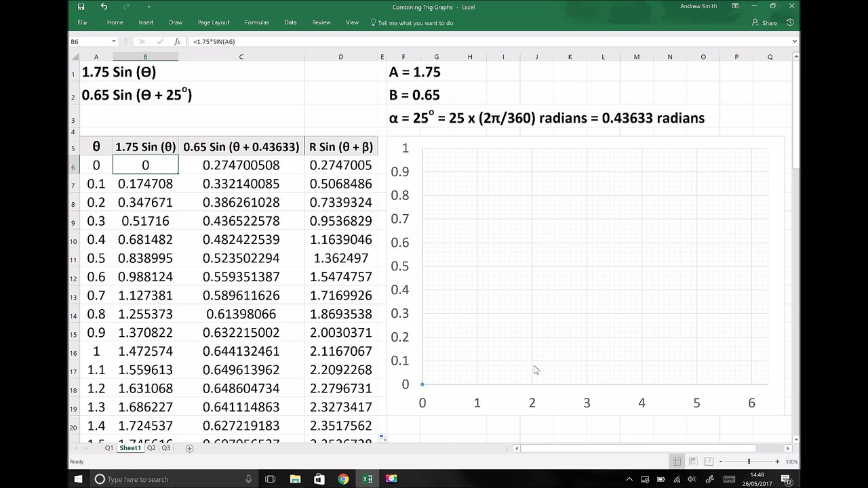Expand the Name Box dropdown arrow
Image resolution: width=868 pixels, height=488 pixels.
(114, 41)
